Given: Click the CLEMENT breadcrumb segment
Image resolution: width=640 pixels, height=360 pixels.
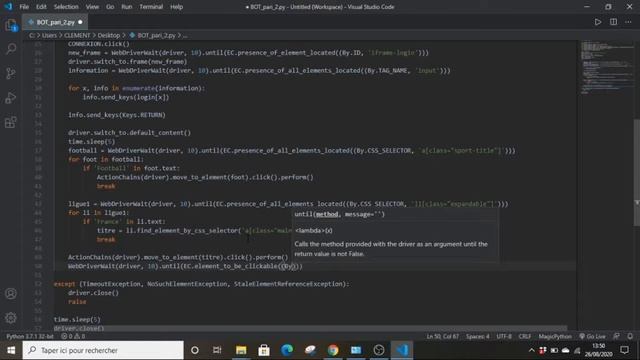Looking at the screenshot, I should point(77,36).
